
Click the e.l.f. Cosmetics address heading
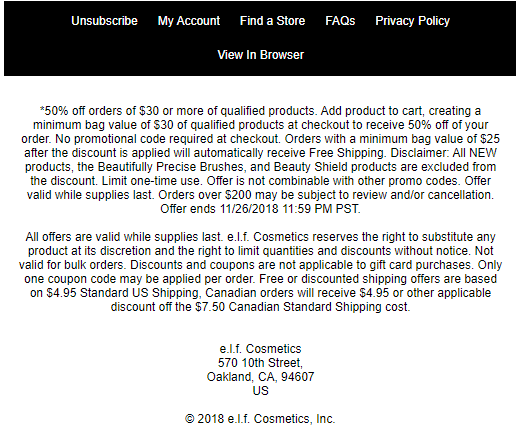[x=260, y=349]
